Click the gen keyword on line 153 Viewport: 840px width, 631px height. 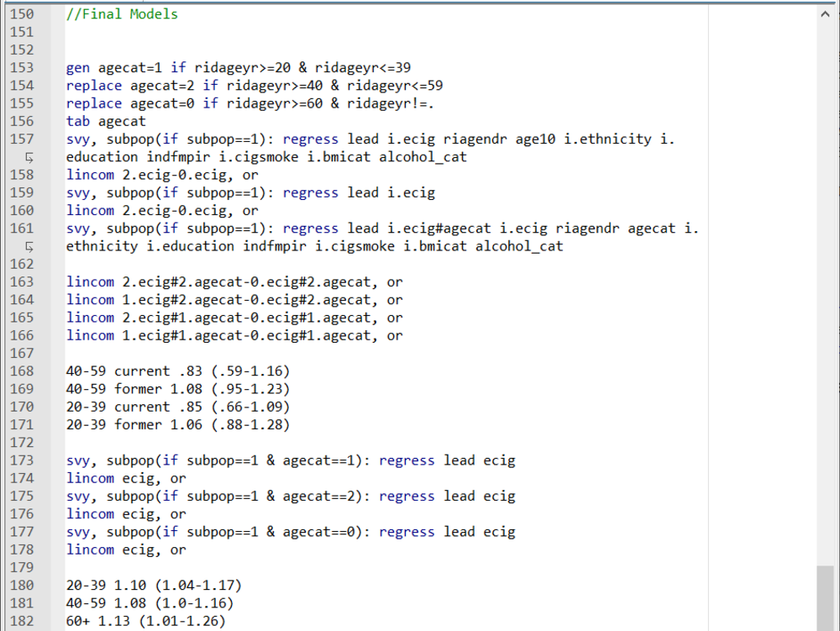(77, 67)
